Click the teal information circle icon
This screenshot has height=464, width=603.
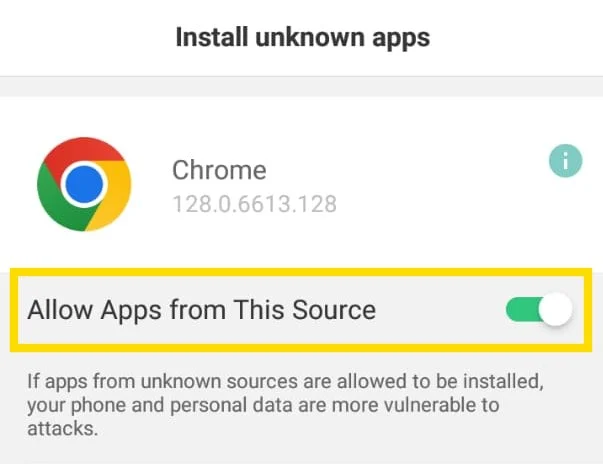coord(566,160)
